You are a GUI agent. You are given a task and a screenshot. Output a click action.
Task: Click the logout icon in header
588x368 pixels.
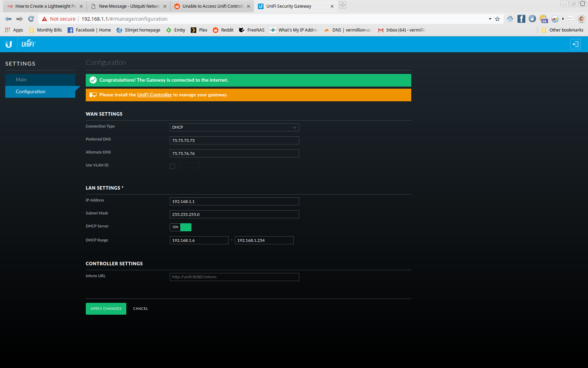[x=575, y=44]
